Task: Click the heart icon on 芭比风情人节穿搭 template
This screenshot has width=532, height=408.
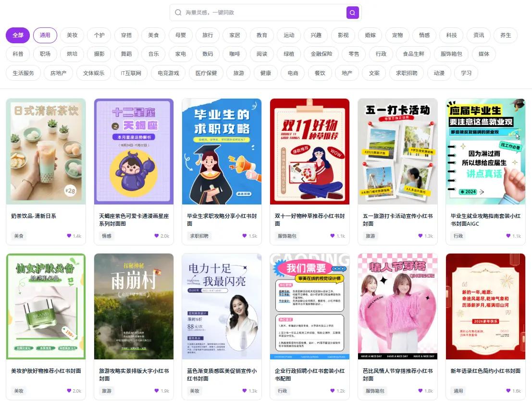Action: pyautogui.click(x=421, y=391)
